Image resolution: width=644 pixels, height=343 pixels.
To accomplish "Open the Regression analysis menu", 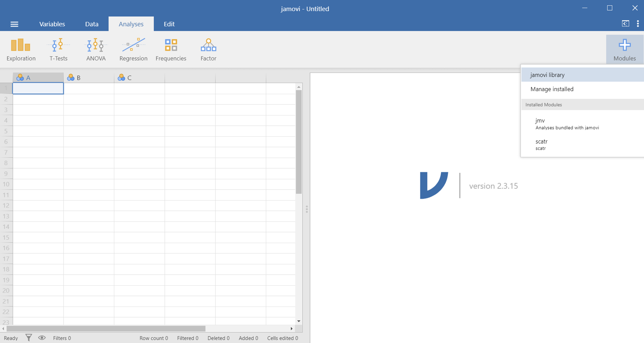I will pos(133,49).
